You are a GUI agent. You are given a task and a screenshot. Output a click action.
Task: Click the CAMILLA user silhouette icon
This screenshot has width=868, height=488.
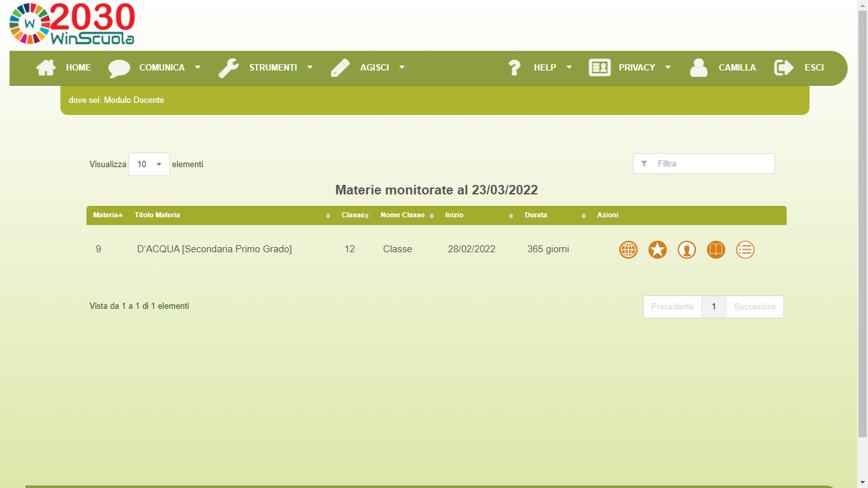[699, 67]
